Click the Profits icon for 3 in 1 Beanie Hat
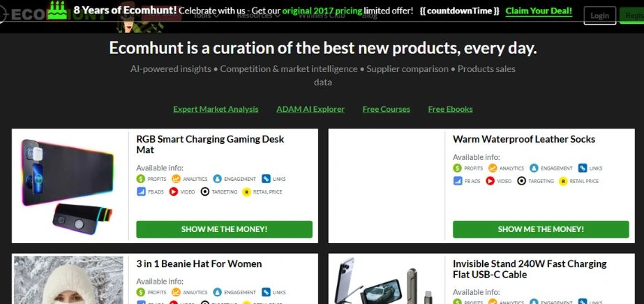 point(141,292)
